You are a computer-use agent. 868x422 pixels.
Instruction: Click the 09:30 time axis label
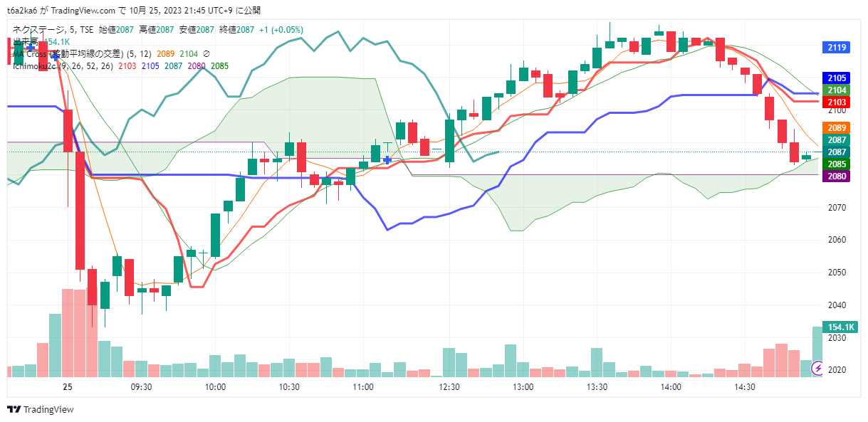(x=142, y=387)
